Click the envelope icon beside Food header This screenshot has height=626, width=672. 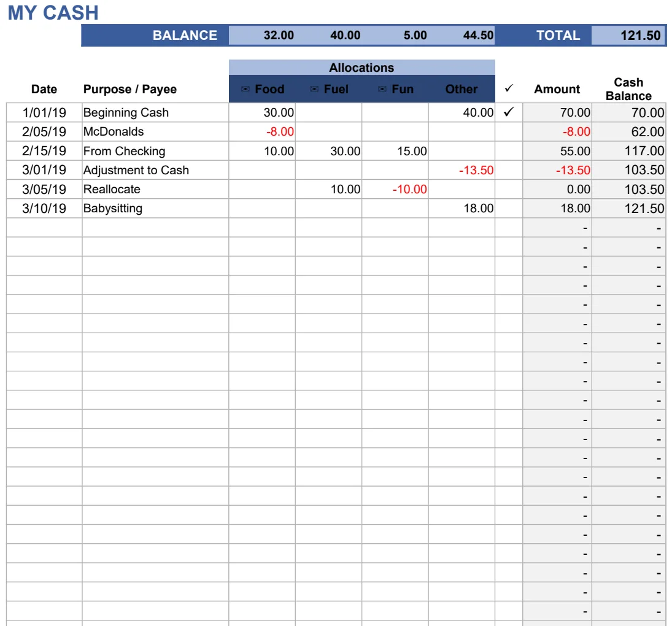pyautogui.click(x=245, y=89)
